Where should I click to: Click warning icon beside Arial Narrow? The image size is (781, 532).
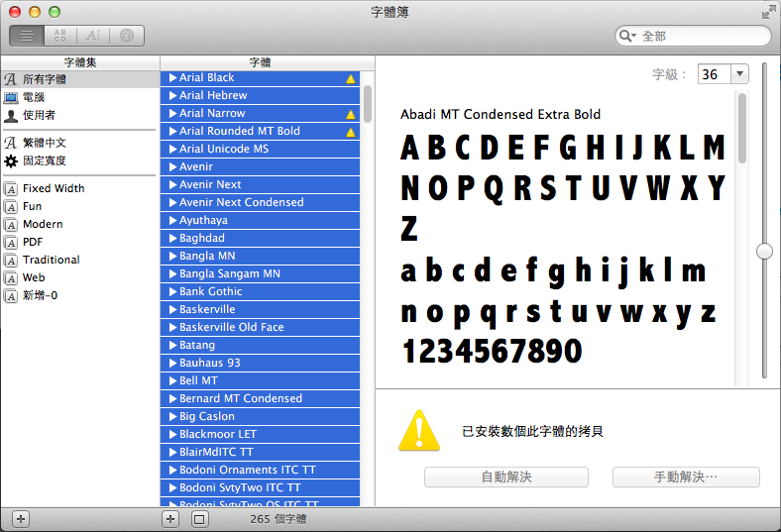(351, 115)
